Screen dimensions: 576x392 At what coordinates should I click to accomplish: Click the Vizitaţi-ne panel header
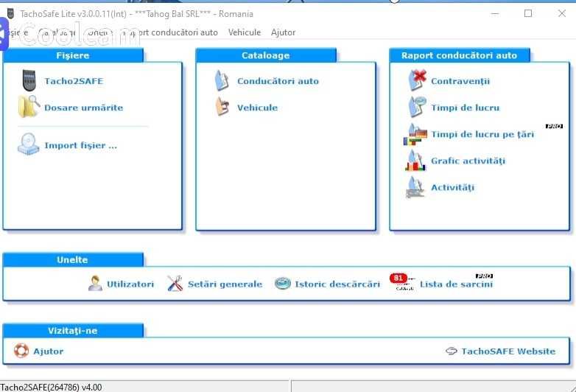click(73, 331)
